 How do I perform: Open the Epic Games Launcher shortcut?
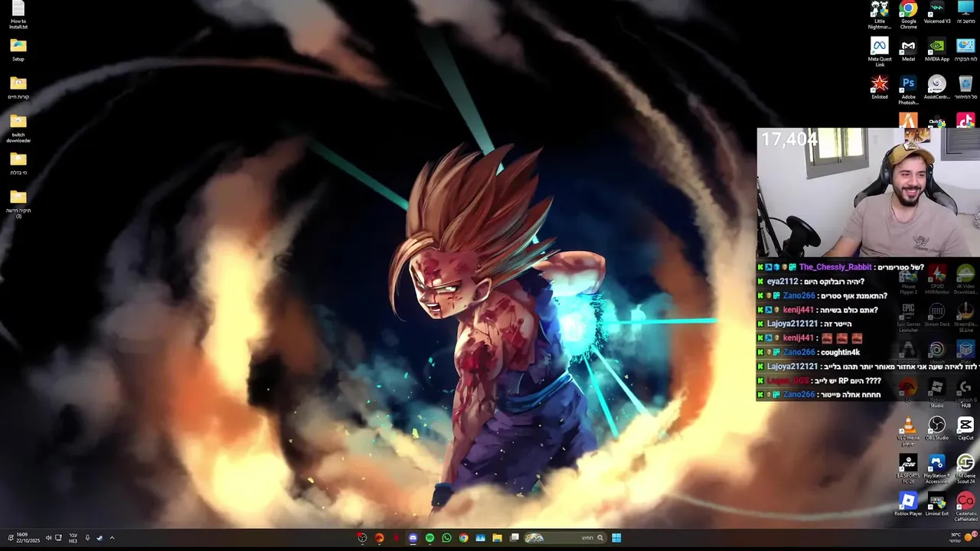pyautogui.click(x=908, y=318)
